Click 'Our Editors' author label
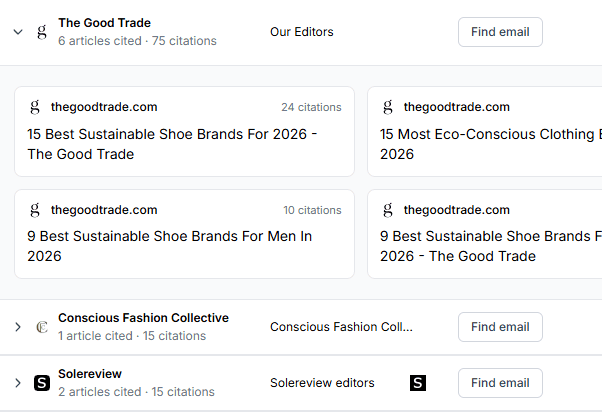 coord(302,32)
